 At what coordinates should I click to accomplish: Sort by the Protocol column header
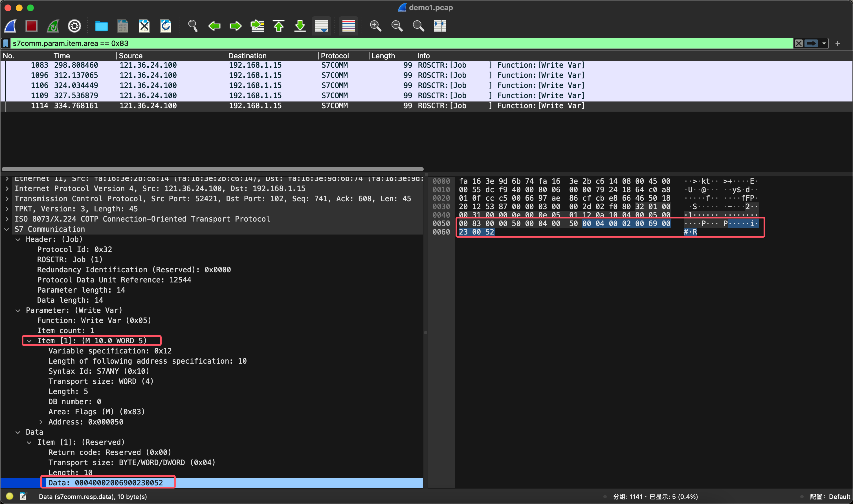pyautogui.click(x=344, y=56)
